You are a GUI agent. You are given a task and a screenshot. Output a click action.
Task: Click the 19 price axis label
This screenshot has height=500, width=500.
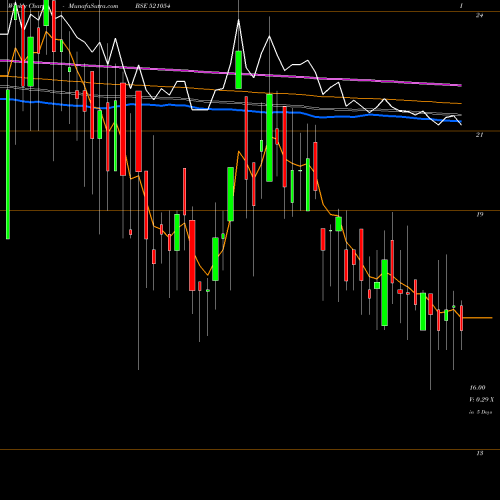pyautogui.click(x=479, y=214)
